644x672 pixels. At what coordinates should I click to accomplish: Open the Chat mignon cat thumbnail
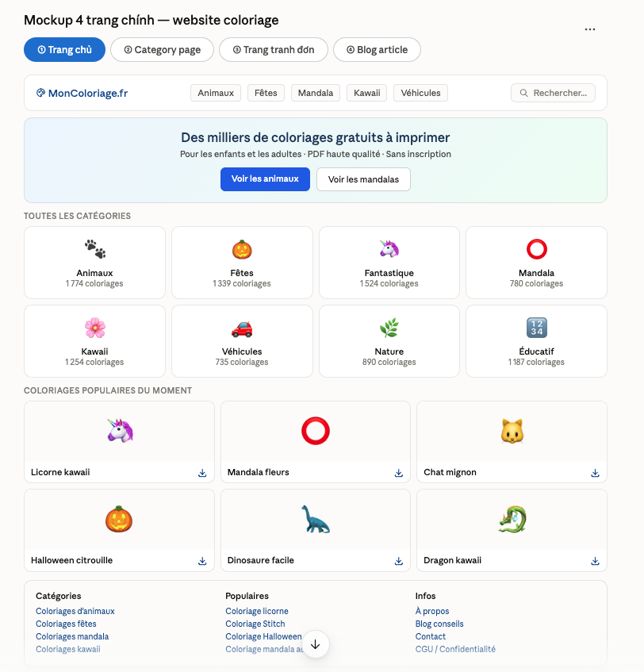coord(512,431)
